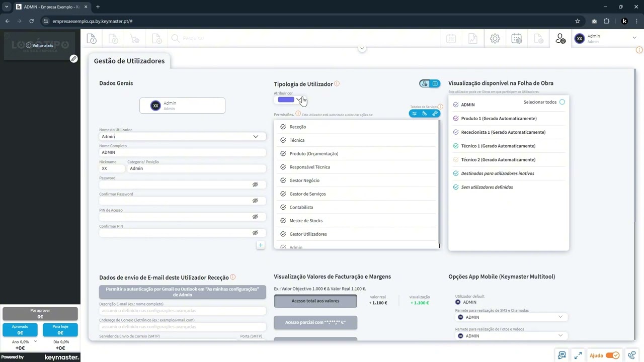Click the purple Atribuir cor swatch
The height and width of the screenshot is (362, 644).
[286, 100]
